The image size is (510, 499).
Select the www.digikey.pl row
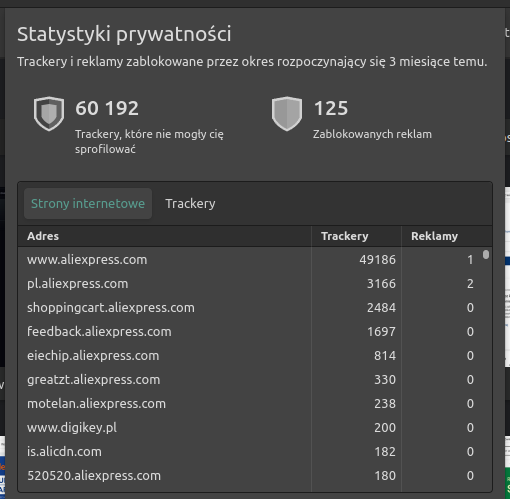tap(250, 428)
